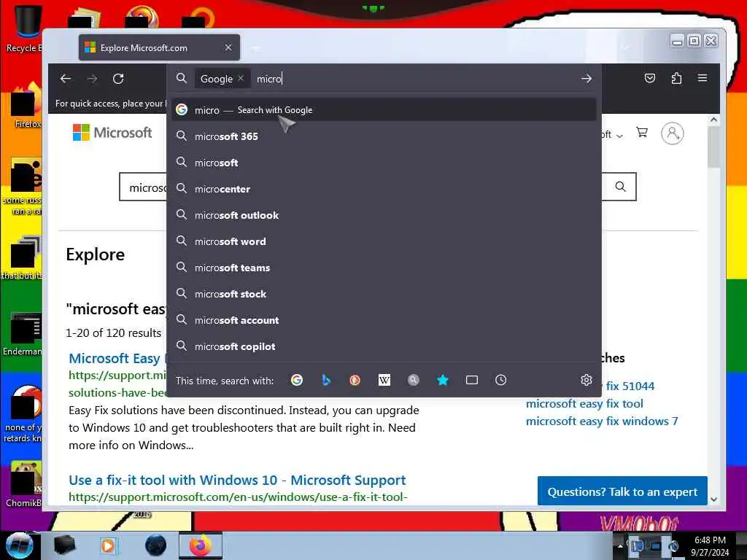Image resolution: width=747 pixels, height=560 pixels.
Task: Select 'microsoft stock' suggestion
Action: coord(384,294)
